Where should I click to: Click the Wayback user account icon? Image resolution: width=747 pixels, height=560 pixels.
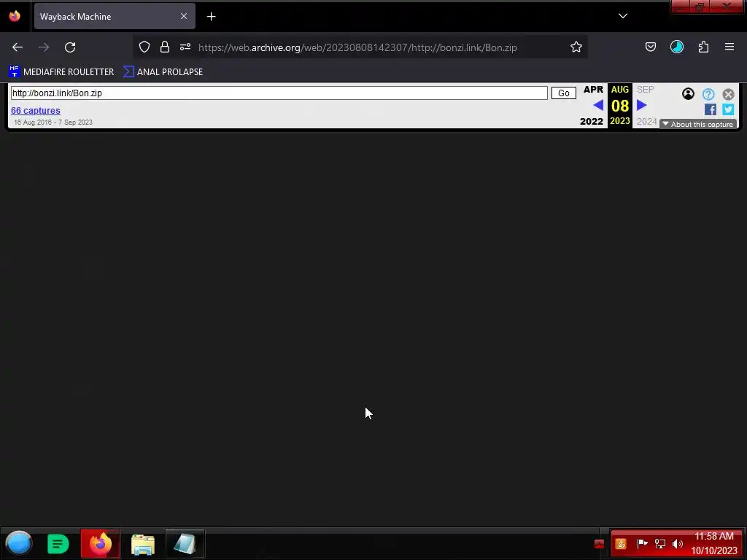click(688, 94)
